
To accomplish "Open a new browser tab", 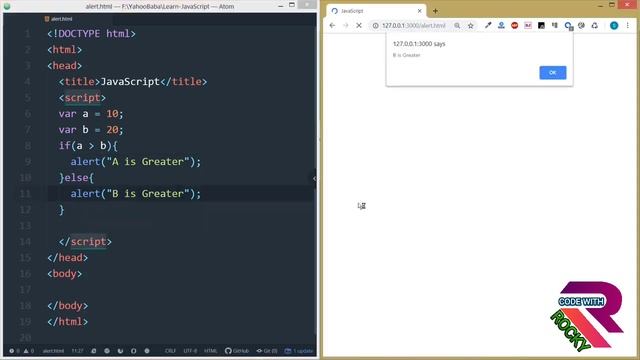I will point(435,11).
